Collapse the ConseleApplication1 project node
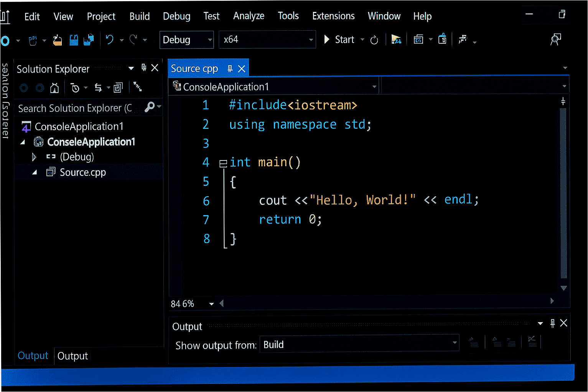This screenshot has height=392, width=588. (23, 142)
